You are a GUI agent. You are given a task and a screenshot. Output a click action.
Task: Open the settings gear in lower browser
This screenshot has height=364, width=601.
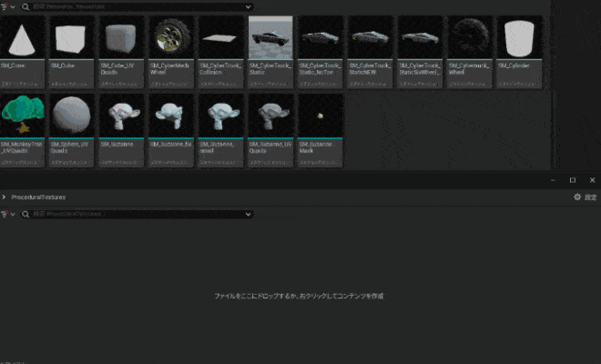(x=577, y=197)
